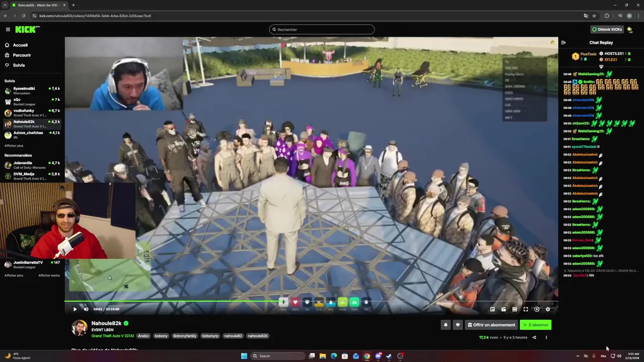Screen dimensions: 644x362
Task: Show hidden system tray icons
Action: coord(578,356)
